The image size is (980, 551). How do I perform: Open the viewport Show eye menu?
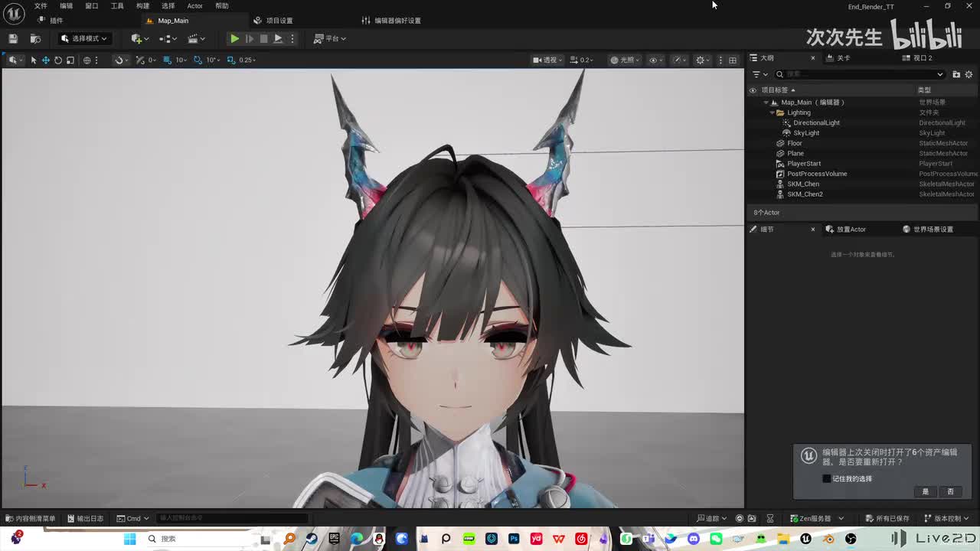pos(655,60)
